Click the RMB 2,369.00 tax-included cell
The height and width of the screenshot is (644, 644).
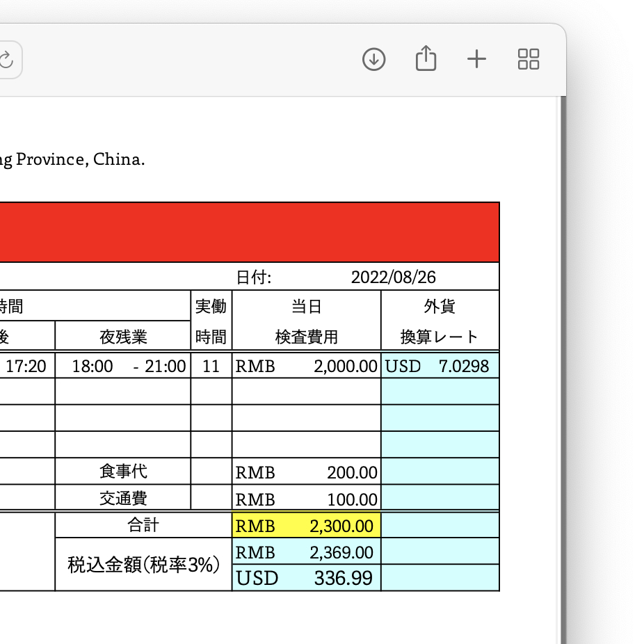[306, 552]
